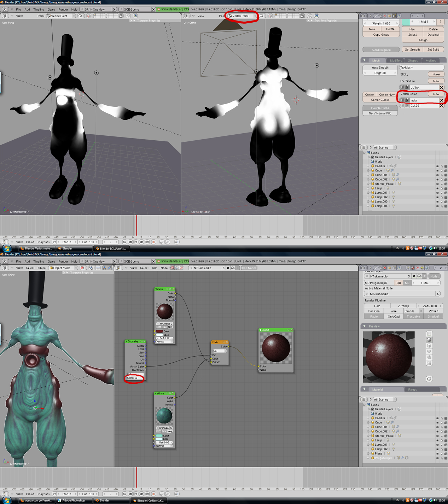Delete the Col.001 vertex color layer
Viewport: 448px width, 504px height.
click(442, 106)
